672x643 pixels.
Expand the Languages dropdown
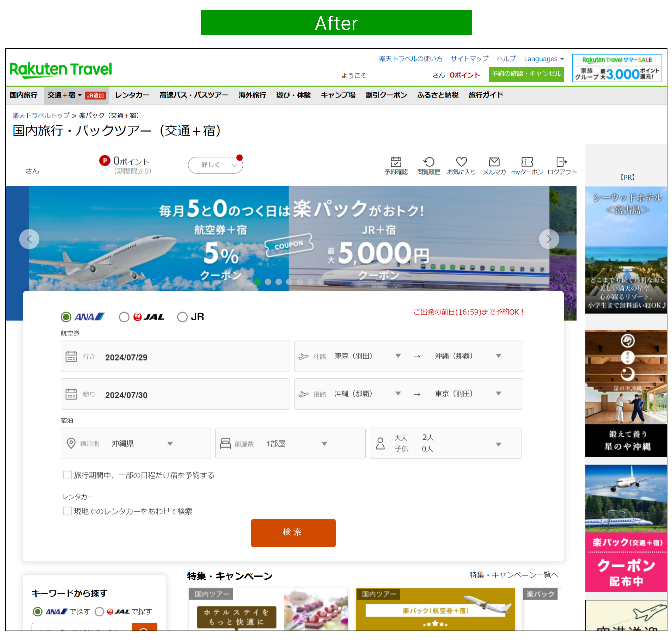(544, 59)
